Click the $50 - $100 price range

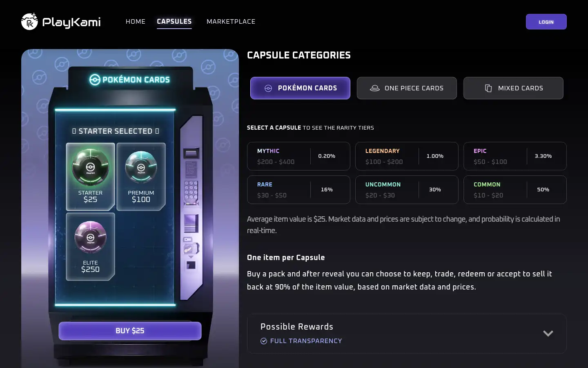[490, 162]
